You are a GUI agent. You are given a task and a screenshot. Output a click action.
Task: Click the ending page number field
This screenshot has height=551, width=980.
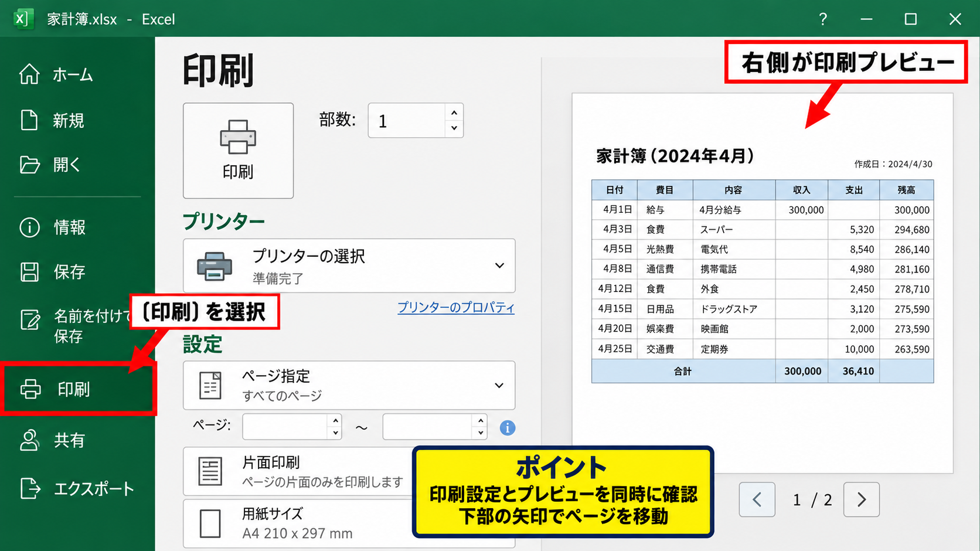428,427
